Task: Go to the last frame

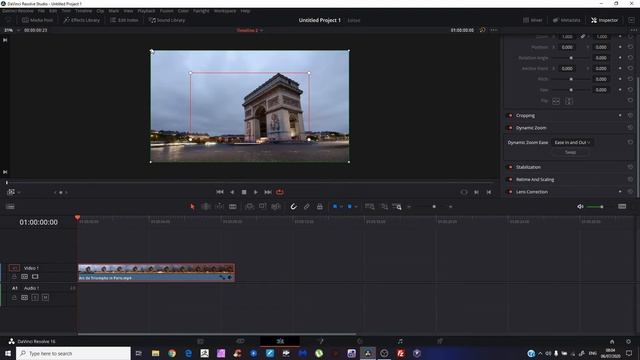Action: tap(268, 192)
